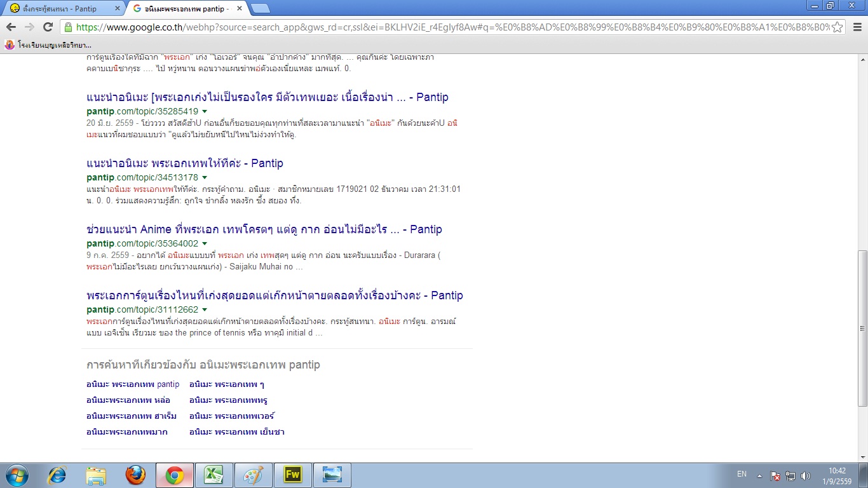868x488 pixels.
Task: Open Excel from the taskbar
Action: [x=214, y=475]
